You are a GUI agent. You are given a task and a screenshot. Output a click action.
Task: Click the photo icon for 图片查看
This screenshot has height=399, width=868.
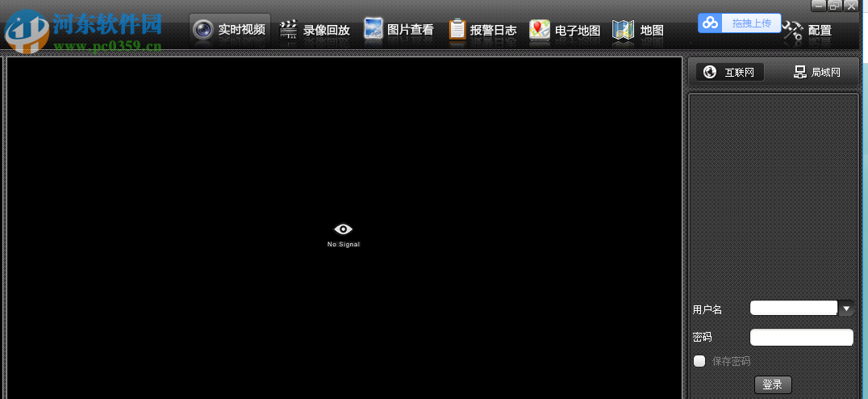[x=373, y=29]
